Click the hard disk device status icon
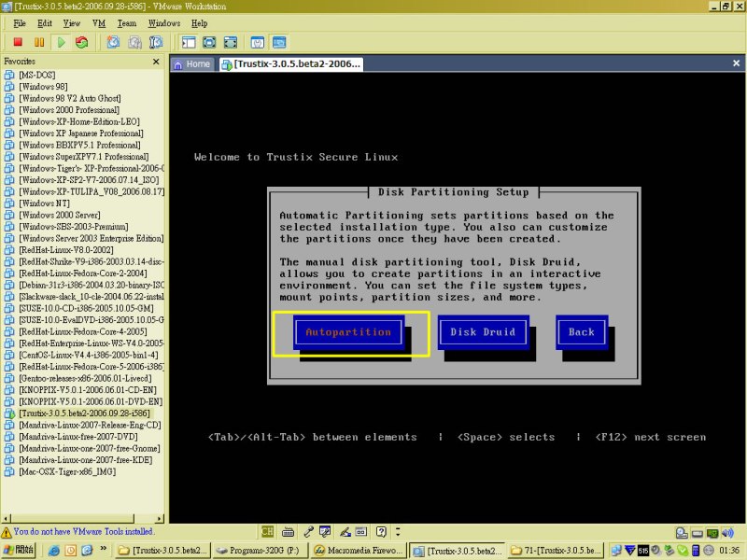 click(x=682, y=532)
